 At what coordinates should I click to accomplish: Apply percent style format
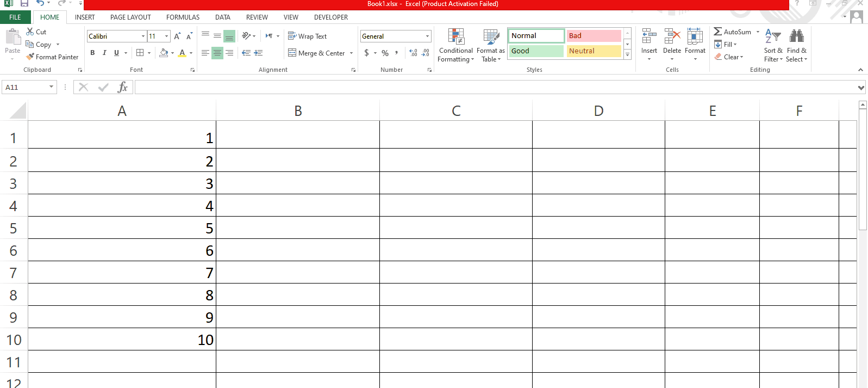coord(385,53)
